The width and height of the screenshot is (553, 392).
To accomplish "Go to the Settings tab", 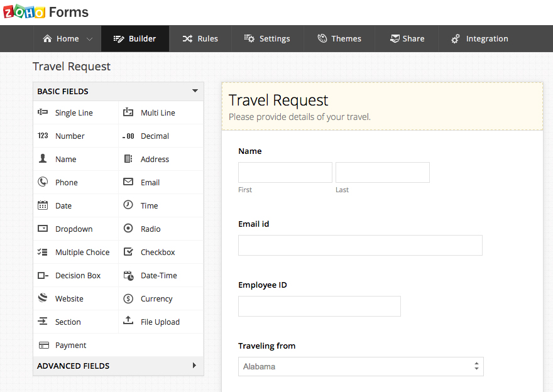I will tap(267, 39).
